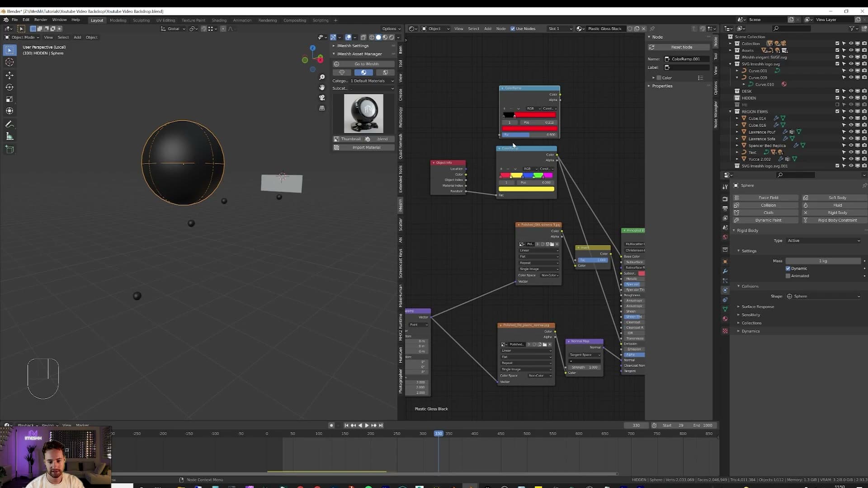
Task: Open the Particles properties tab
Action: pos(725,281)
